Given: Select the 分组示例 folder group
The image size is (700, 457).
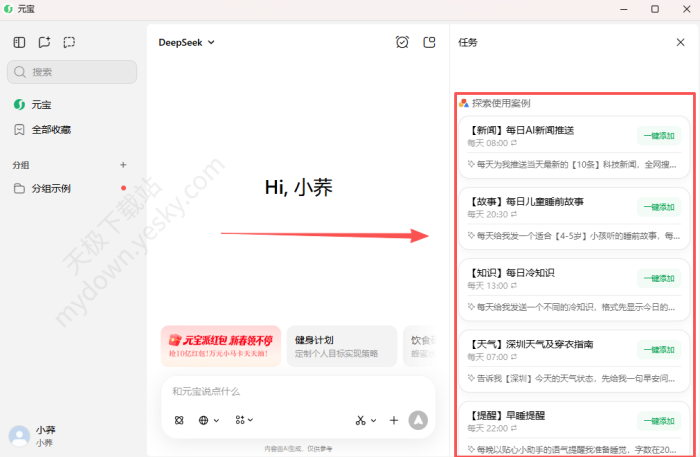Looking at the screenshot, I should 50,188.
